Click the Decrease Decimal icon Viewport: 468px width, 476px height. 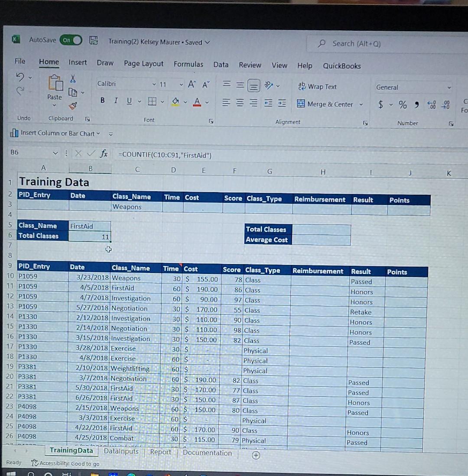point(445,105)
